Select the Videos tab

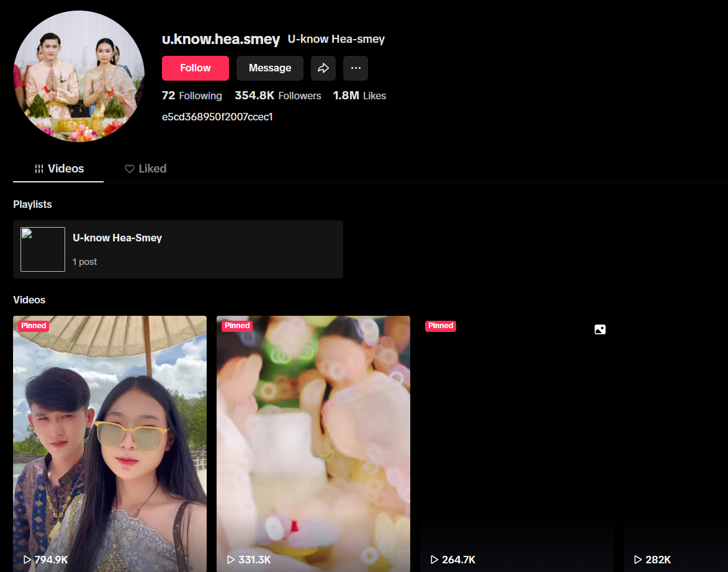click(58, 169)
